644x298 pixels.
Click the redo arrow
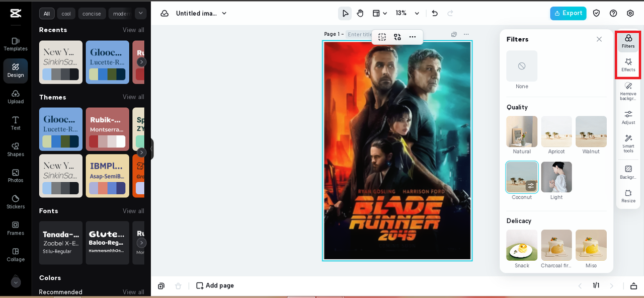(x=450, y=13)
